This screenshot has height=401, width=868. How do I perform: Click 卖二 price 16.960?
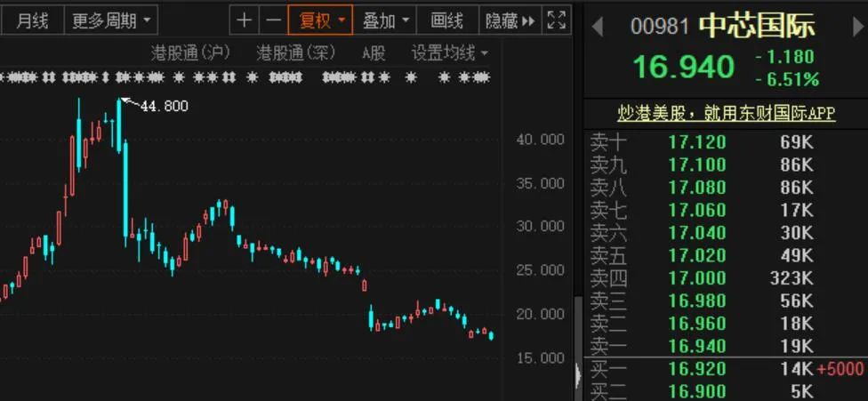coord(697,323)
